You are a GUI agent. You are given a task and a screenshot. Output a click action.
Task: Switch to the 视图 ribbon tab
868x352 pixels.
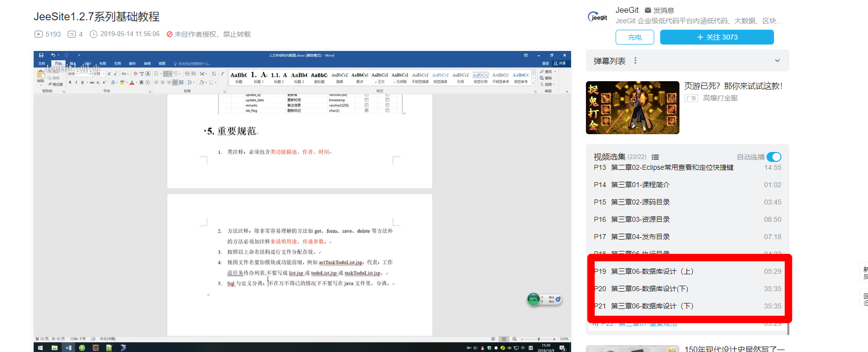click(x=162, y=63)
